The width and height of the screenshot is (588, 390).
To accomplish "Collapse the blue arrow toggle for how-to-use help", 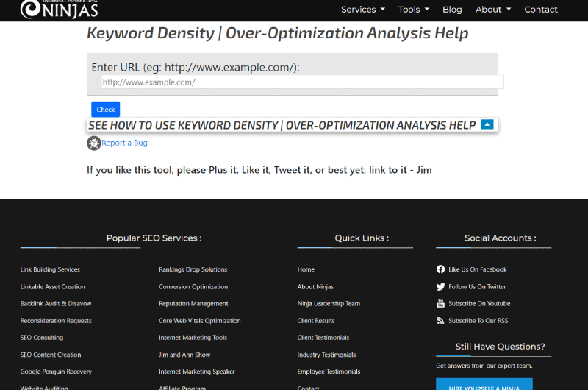I will (487, 124).
